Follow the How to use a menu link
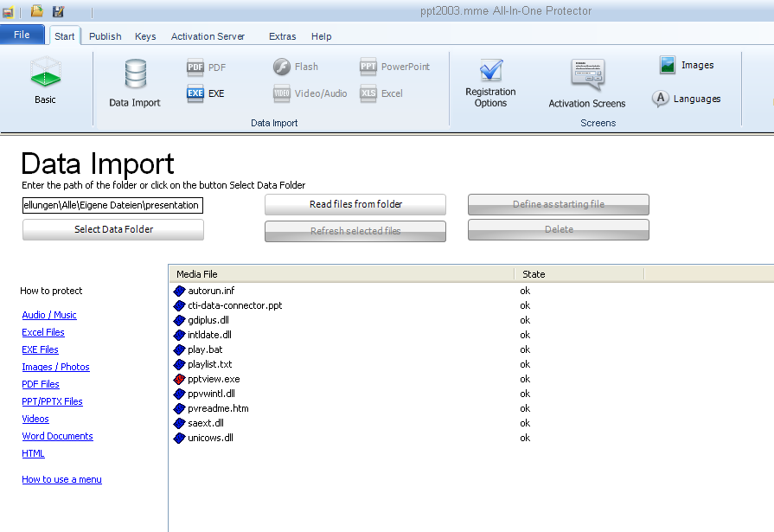This screenshot has width=774, height=532. coord(61,479)
